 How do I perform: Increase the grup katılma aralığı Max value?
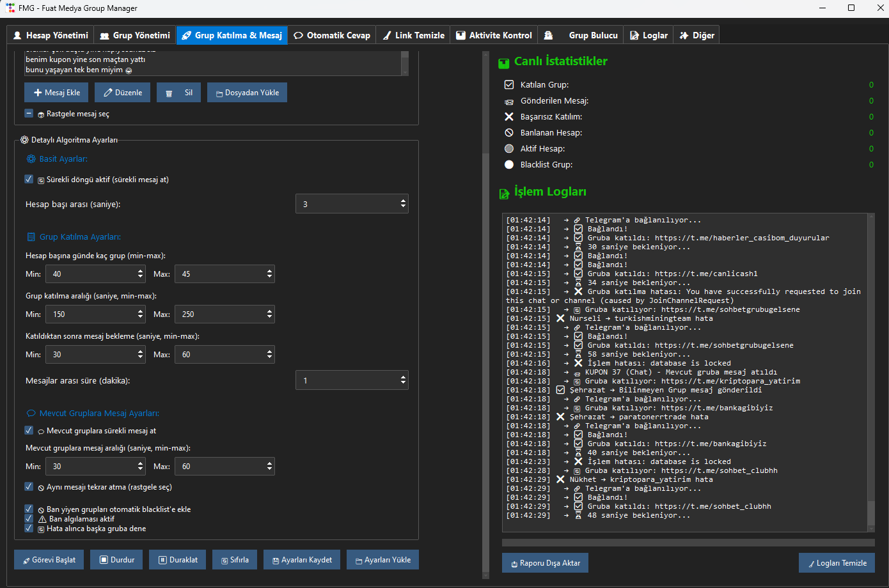pos(269,311)
